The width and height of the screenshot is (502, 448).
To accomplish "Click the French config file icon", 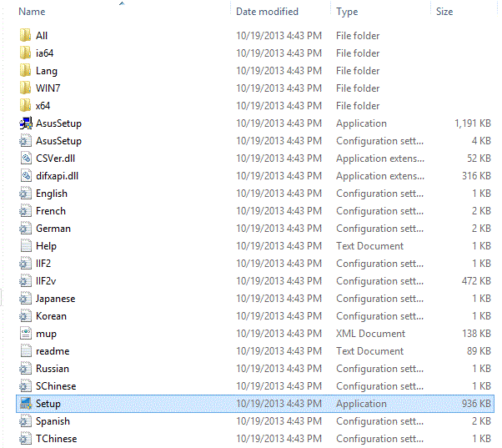I will (26, 211).
